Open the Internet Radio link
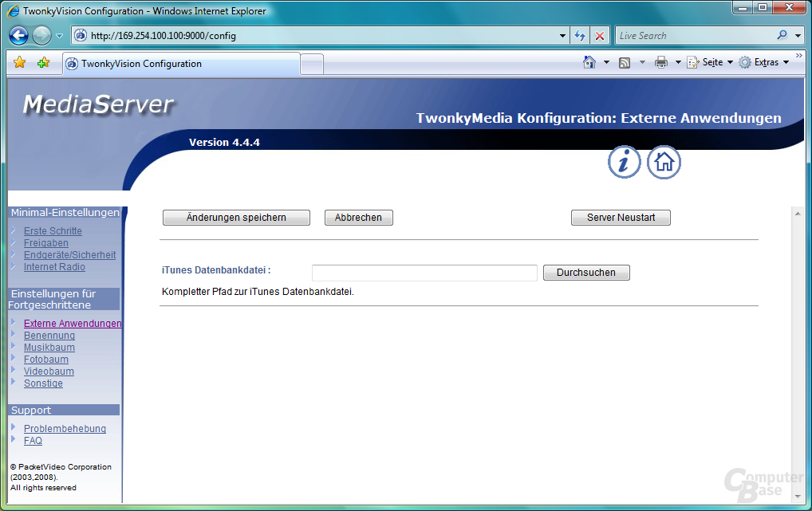Screen dimensions: 812x511 (54, 266)
